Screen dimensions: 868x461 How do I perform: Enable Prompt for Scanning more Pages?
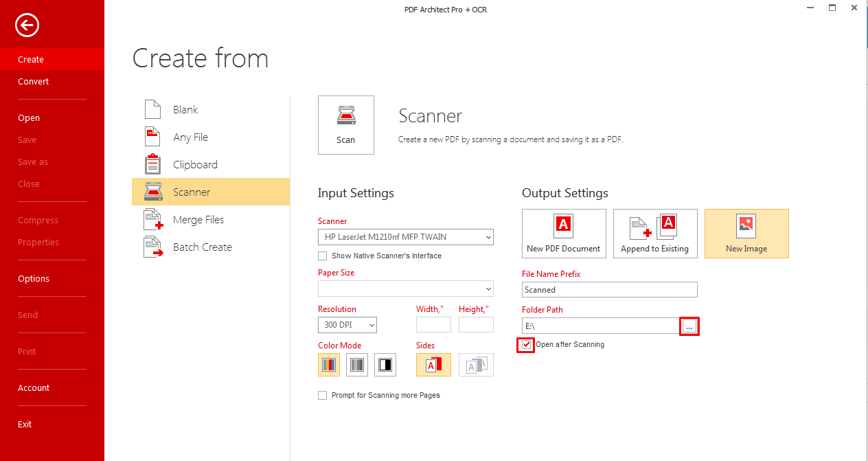pos(322,395)
